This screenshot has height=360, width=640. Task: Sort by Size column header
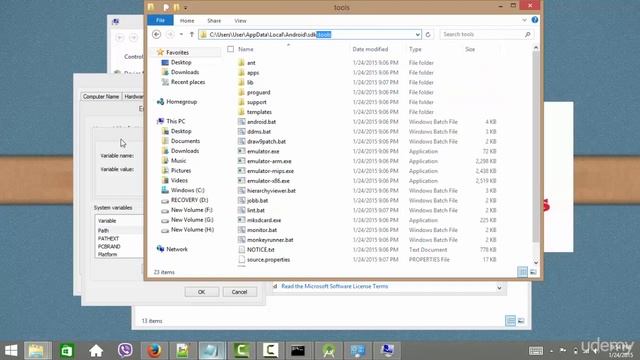pyautogui.click(x=470, y=49)
